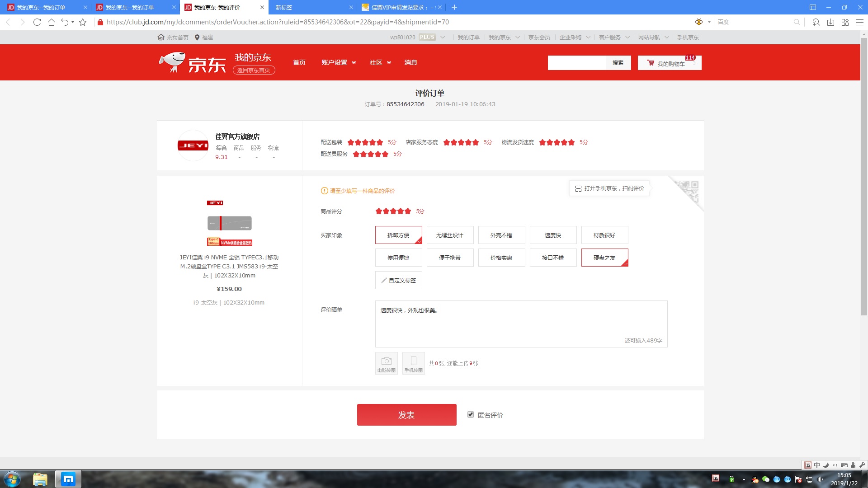Viewport: 868px width, 488px height.
Task: Open the Windows Start button
Action: pyautogui.click(x=12, y=479)
